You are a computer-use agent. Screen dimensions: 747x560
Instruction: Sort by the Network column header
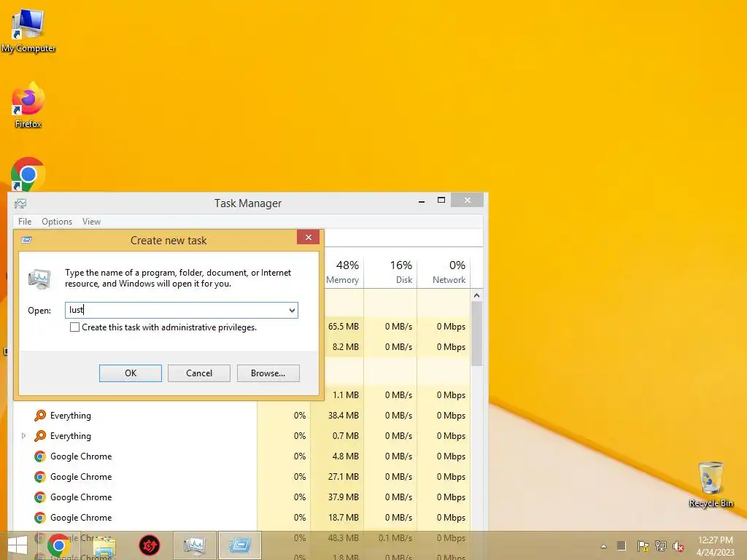click(444, 273)
